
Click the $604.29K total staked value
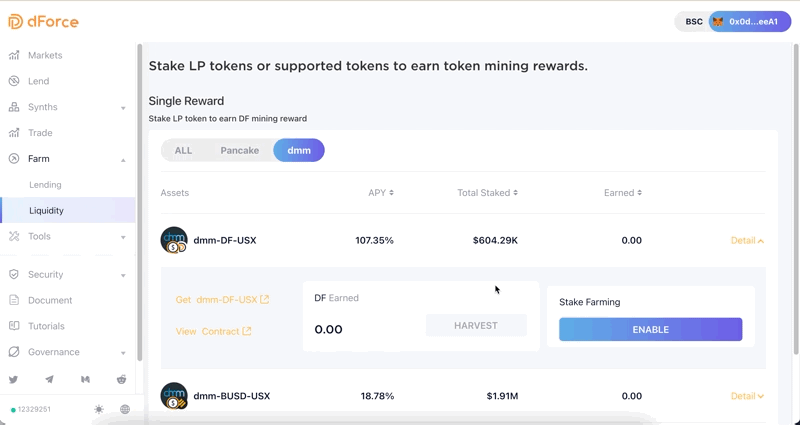pos(495,240)
